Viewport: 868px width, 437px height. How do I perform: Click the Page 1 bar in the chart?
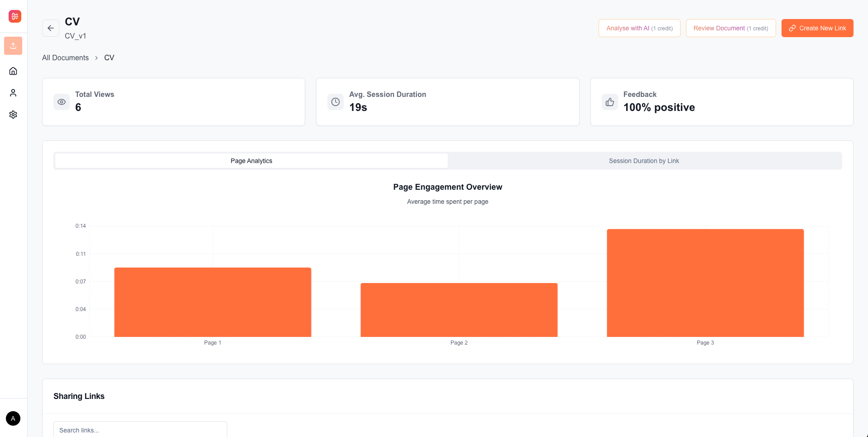coord(213,302)
